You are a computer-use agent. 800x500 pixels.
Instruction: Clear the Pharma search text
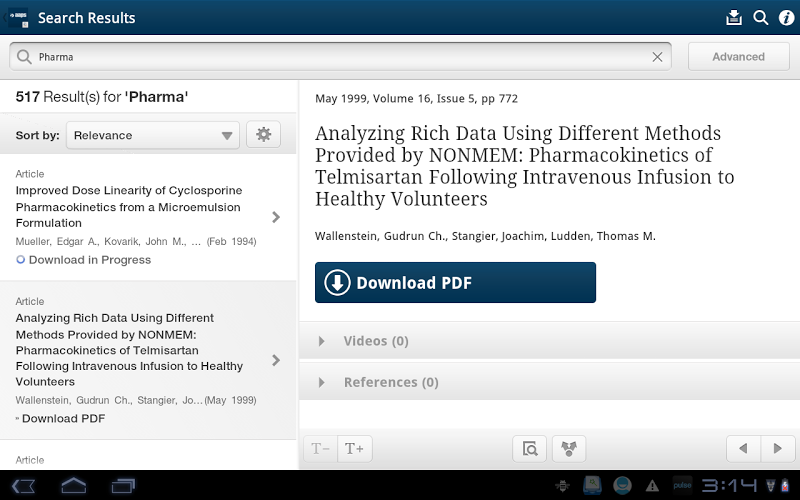(x=657, y=57)
